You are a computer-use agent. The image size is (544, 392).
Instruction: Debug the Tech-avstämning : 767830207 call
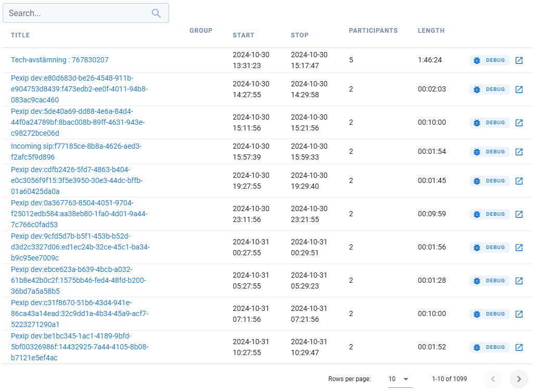click(489, 60)
